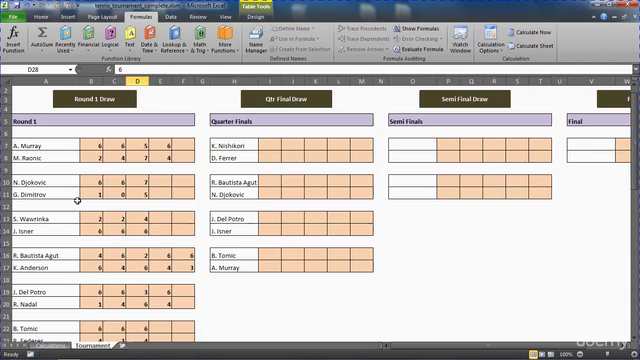Open the Financial functions library
Screen dimensions: 640x360
tap(88, 39)
